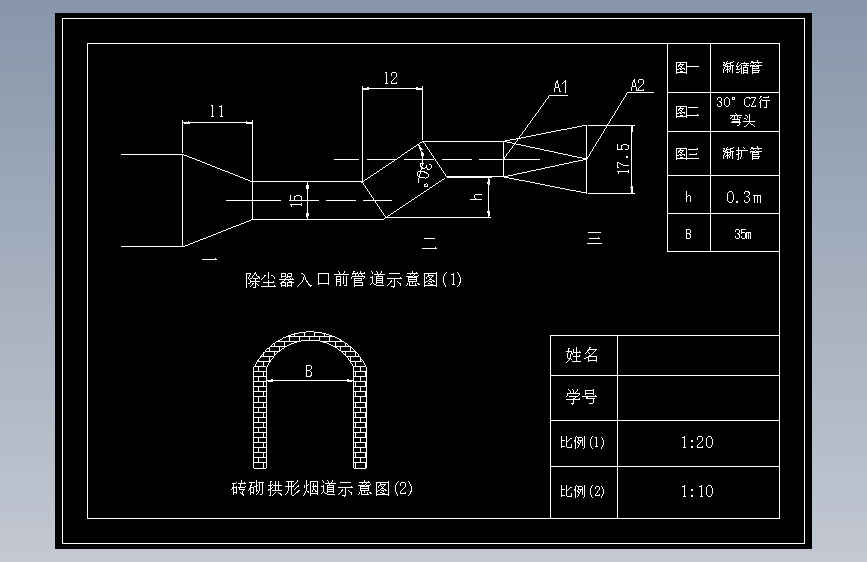Click the 1:20 scale value

point(698,443)
